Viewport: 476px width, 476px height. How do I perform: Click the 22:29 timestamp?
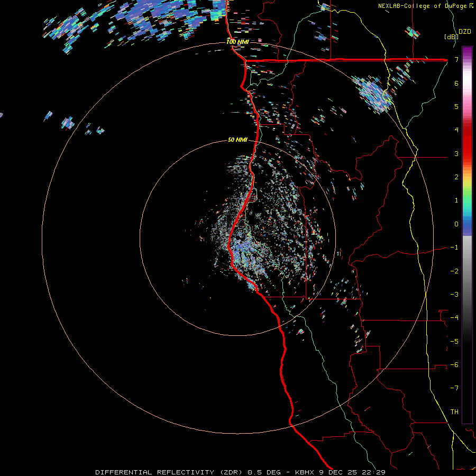[374, 472]
